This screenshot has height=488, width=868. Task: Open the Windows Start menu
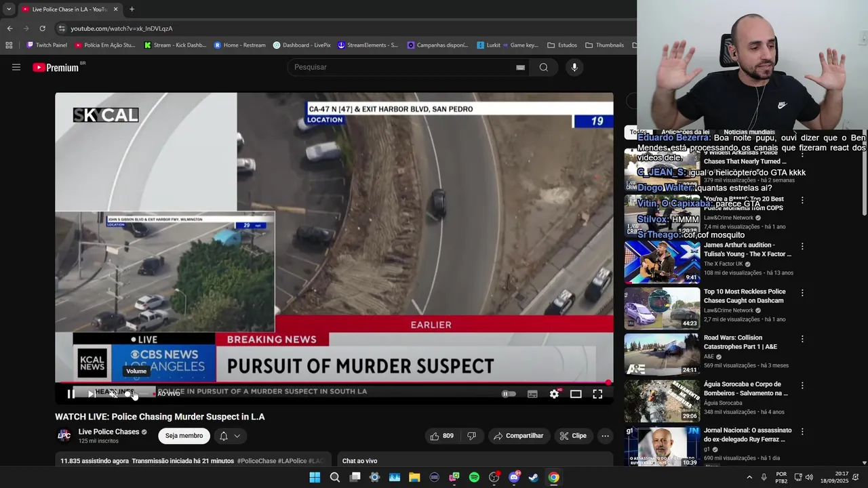pyautogui.click(x=315, y=477)
